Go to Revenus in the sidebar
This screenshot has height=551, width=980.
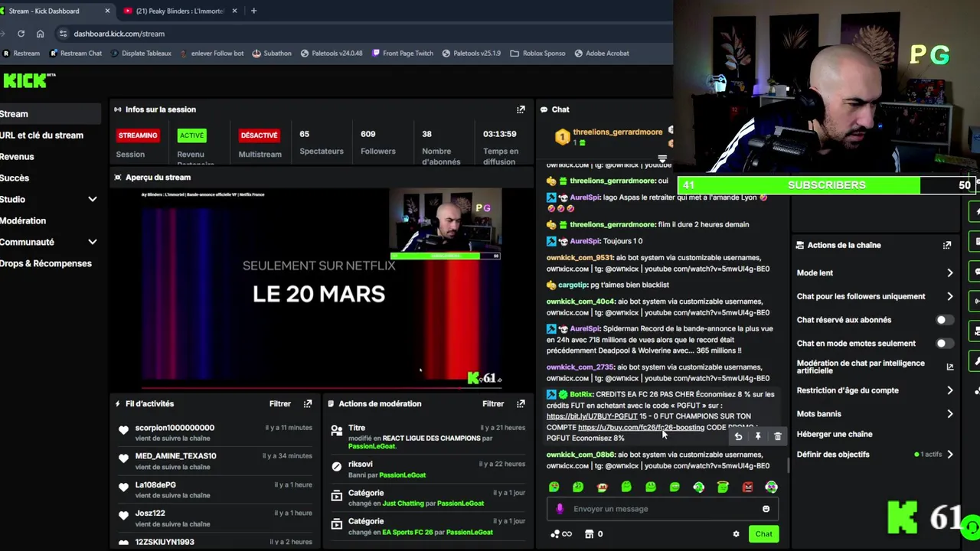click(17, 157)
